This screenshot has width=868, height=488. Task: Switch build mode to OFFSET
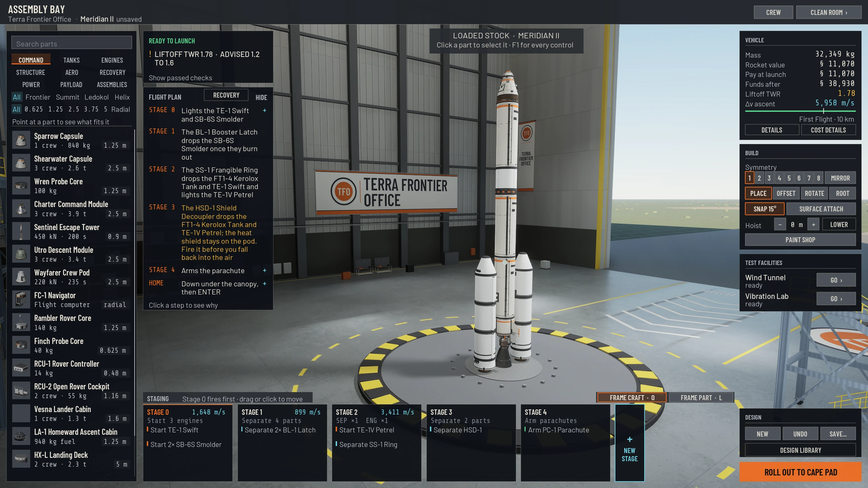(x=786, y=193)
